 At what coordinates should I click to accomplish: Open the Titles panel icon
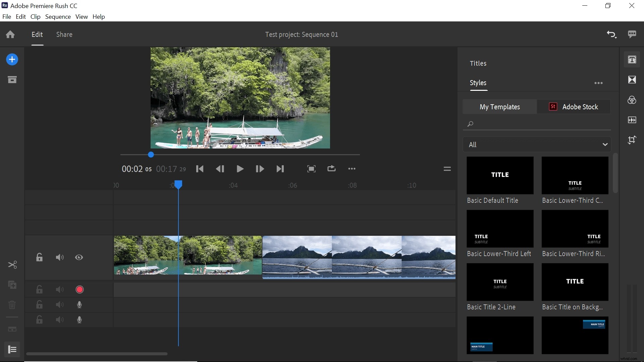click(x=632, y=59)
